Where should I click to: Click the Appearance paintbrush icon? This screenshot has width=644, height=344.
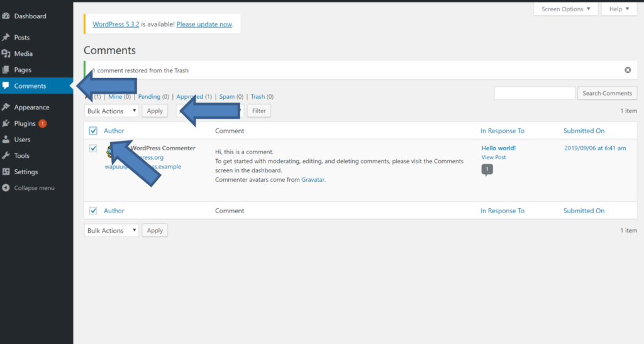(6, 107)
